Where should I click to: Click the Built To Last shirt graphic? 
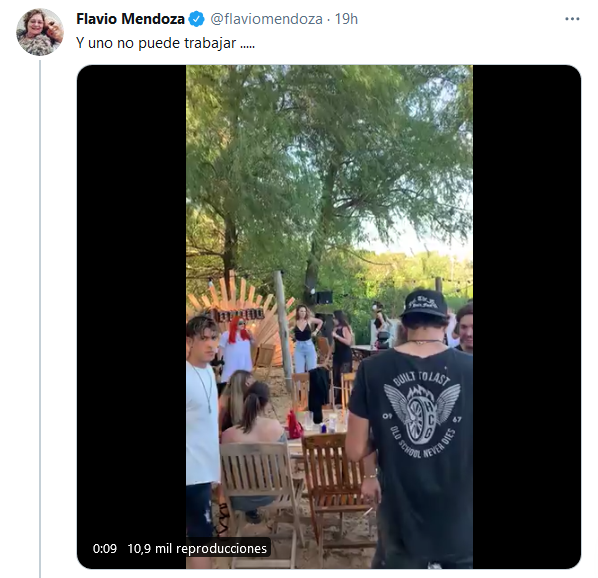(x=422, y=415)
